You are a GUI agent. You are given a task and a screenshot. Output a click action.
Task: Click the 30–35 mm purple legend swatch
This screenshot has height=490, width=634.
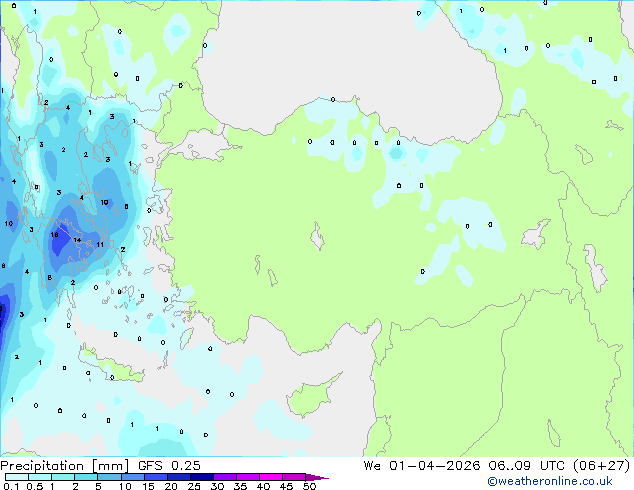224,477
